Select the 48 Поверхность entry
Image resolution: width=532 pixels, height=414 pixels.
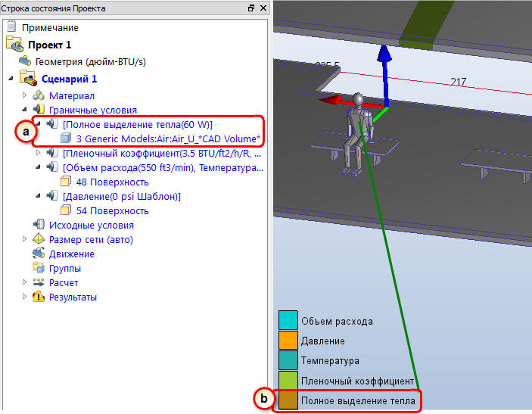(x=112, y=182)
